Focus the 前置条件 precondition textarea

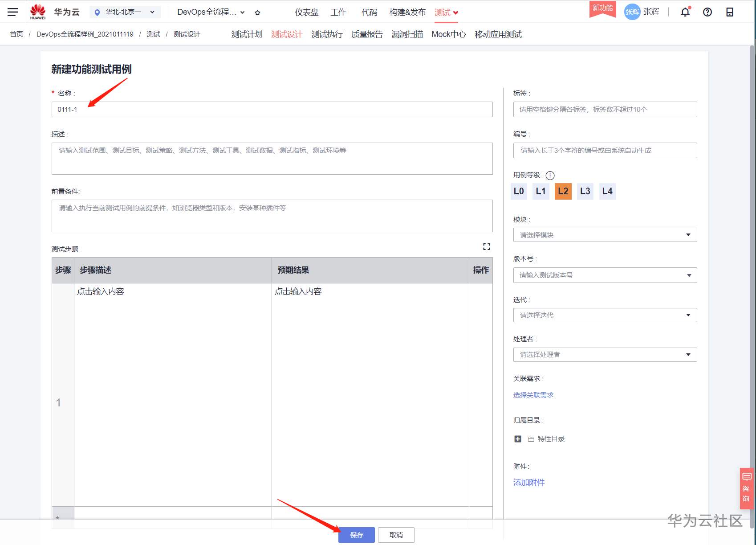(272, 216)
